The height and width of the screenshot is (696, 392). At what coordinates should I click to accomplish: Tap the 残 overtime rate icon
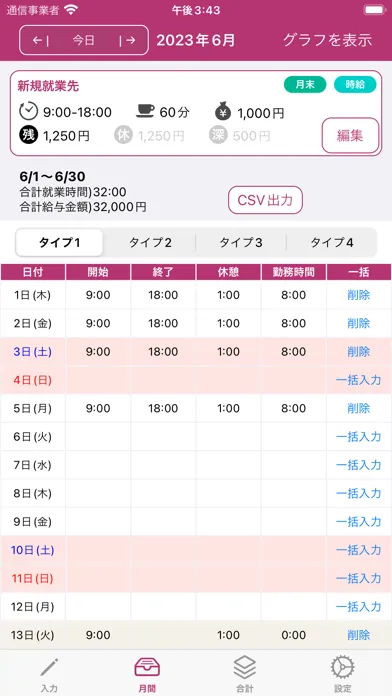click(x=28, y=135)
